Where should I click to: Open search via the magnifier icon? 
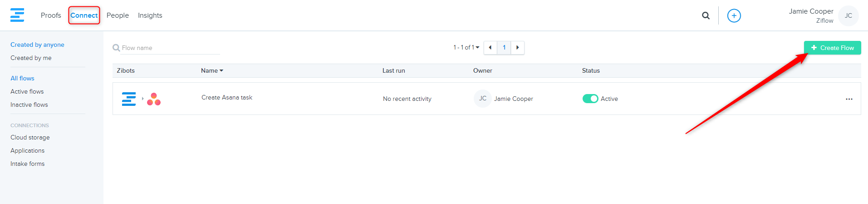pos(706,15)
